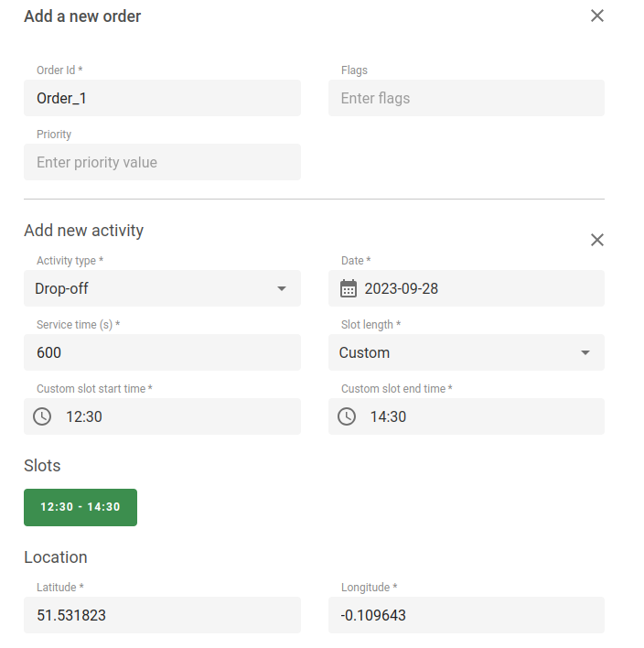Expand the Activity type dropdown arrow
This screenshot has width=644, height=648.
pos(281,289)
